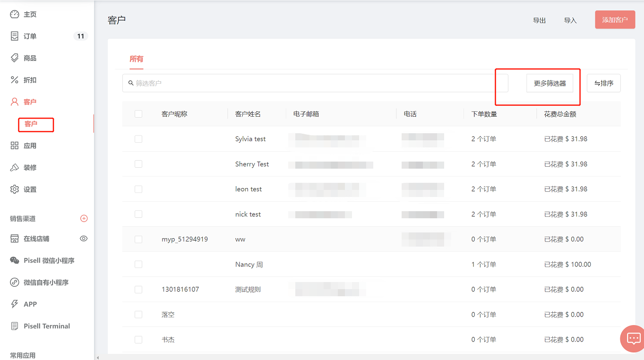Select the 客户 submenu item

(31, 124)
